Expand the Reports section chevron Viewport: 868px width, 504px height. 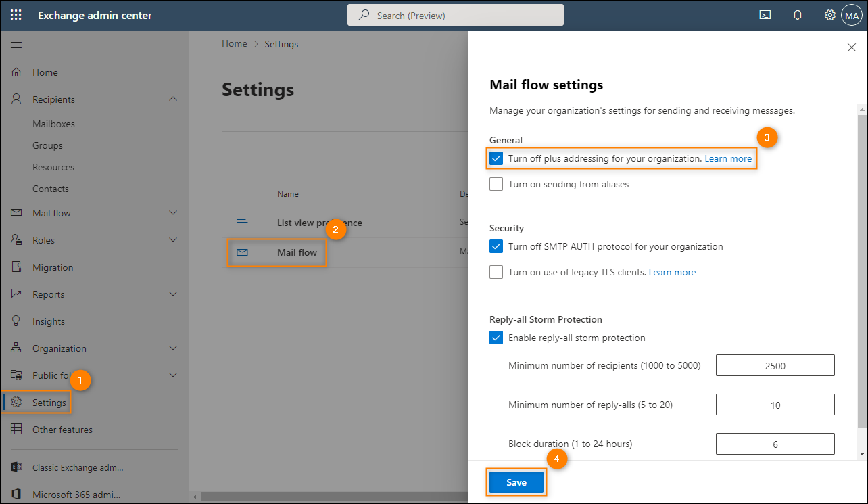pos(173,294)
